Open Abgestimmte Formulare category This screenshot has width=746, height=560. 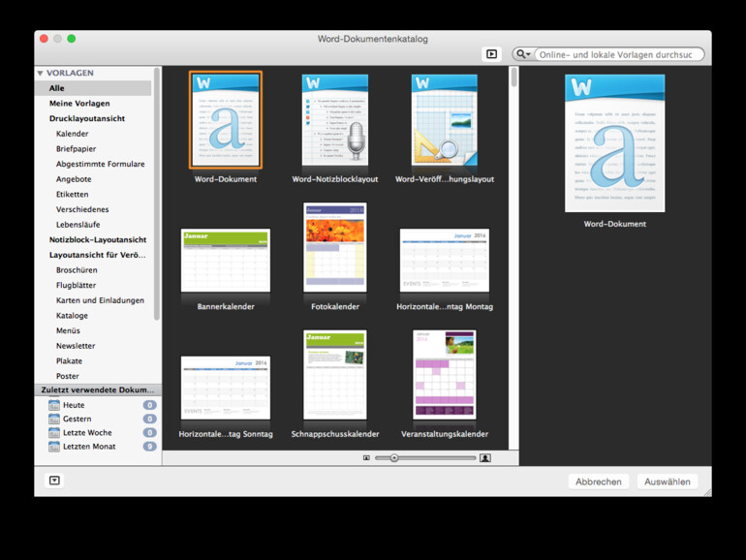101,164
